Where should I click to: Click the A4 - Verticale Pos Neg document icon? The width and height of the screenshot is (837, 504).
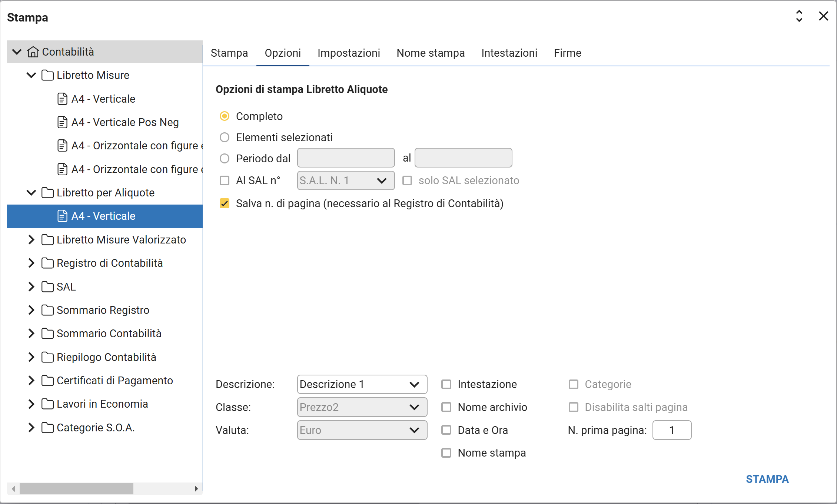pyautogui.click(x=62, y=122)
